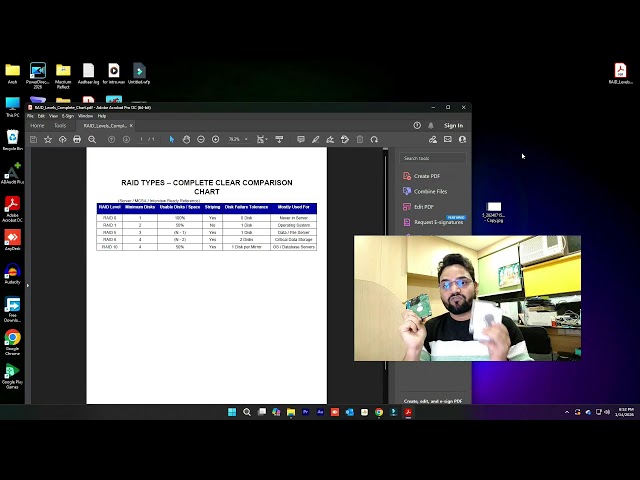
Task: Open the find text magnifier icon
Action: pos(92,140)
